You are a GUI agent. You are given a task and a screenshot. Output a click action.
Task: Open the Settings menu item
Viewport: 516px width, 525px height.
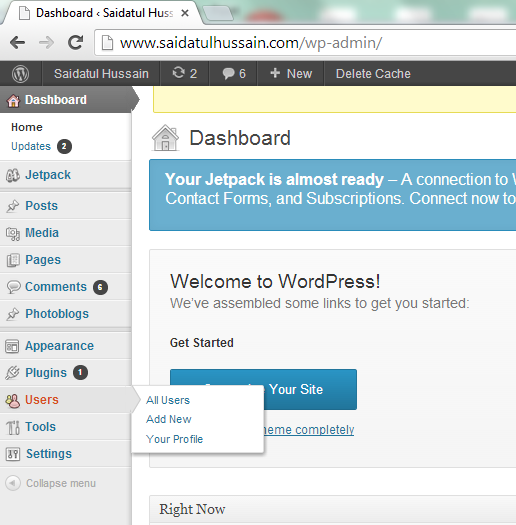[x=49, y=454]
